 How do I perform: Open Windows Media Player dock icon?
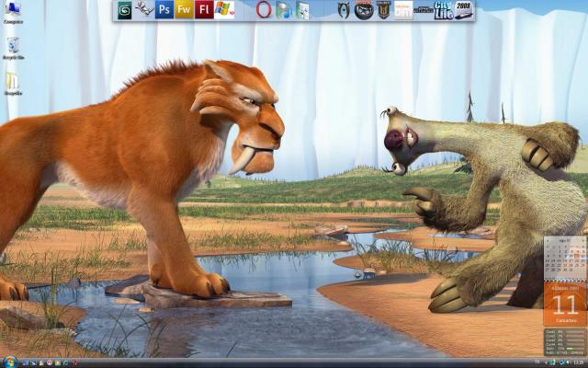tap(283, 10)
